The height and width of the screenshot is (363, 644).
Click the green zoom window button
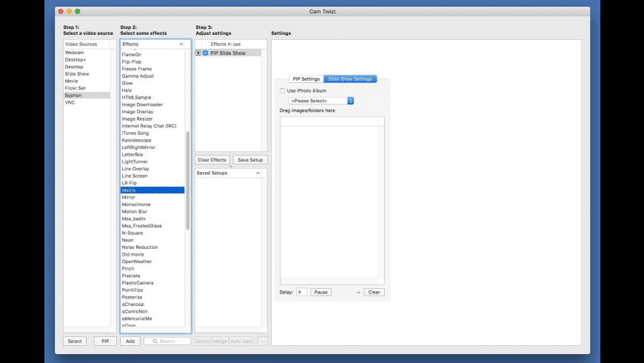78,12
